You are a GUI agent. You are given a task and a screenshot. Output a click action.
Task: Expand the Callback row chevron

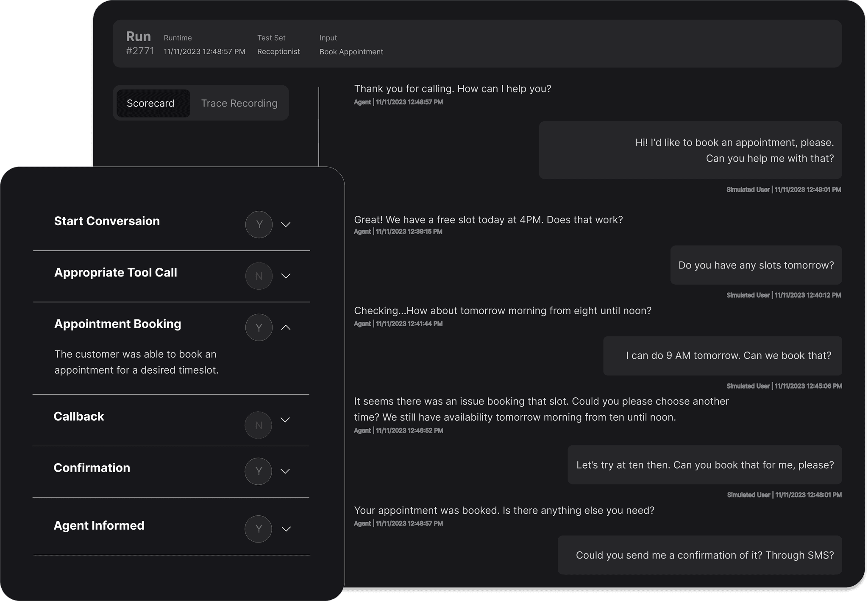pyautogui.click(x=285, y=420)
